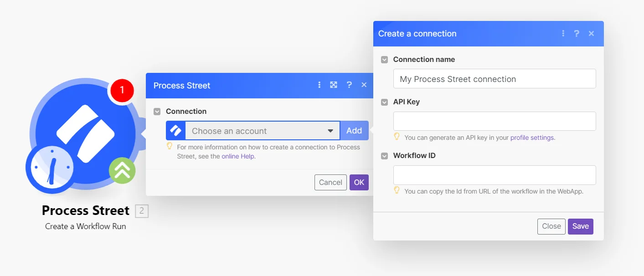Toggle the API Key checkbox
The width and height of the screenshot is (644, 276).
tap(385, 102)
